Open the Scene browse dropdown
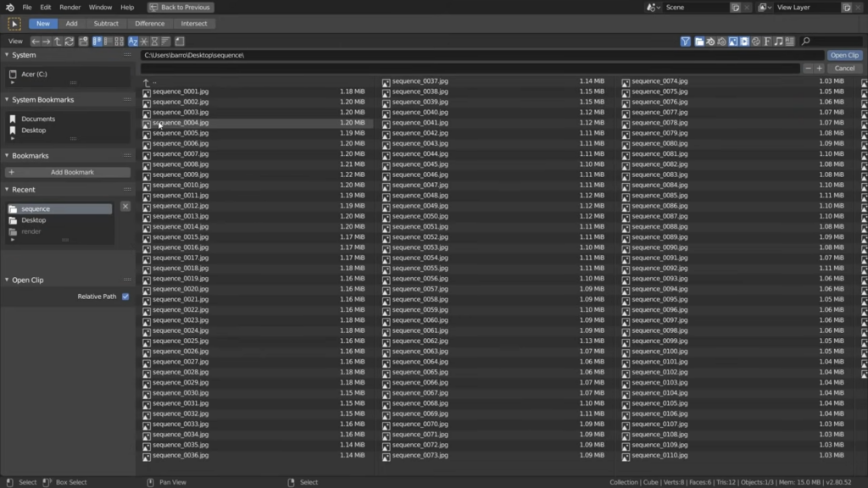 click(x=654, y=7)
